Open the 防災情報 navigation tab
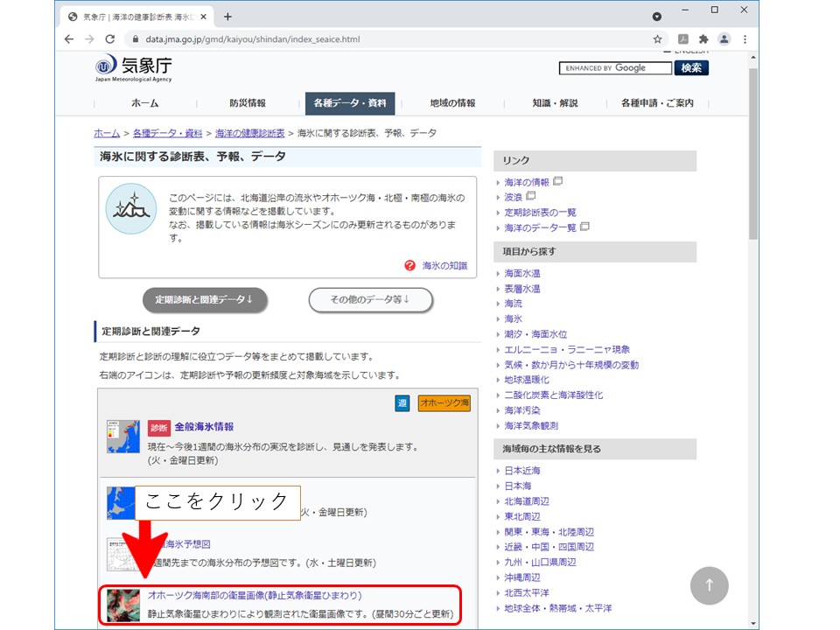 248,103
